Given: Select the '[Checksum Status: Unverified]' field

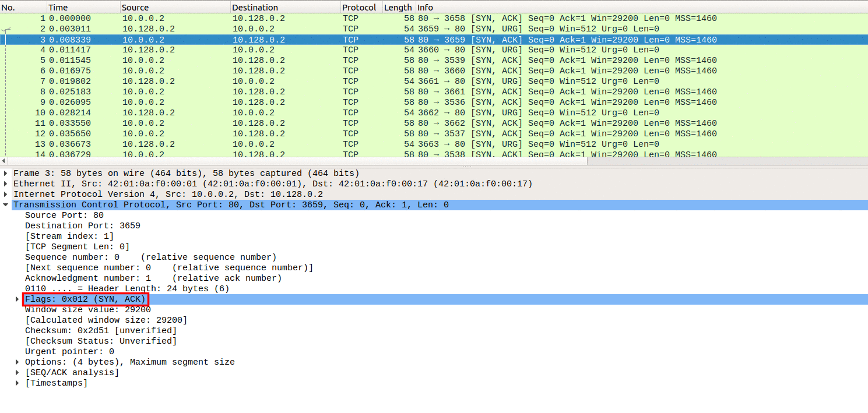Looking at the screenshot, I should tap(101, 341).
